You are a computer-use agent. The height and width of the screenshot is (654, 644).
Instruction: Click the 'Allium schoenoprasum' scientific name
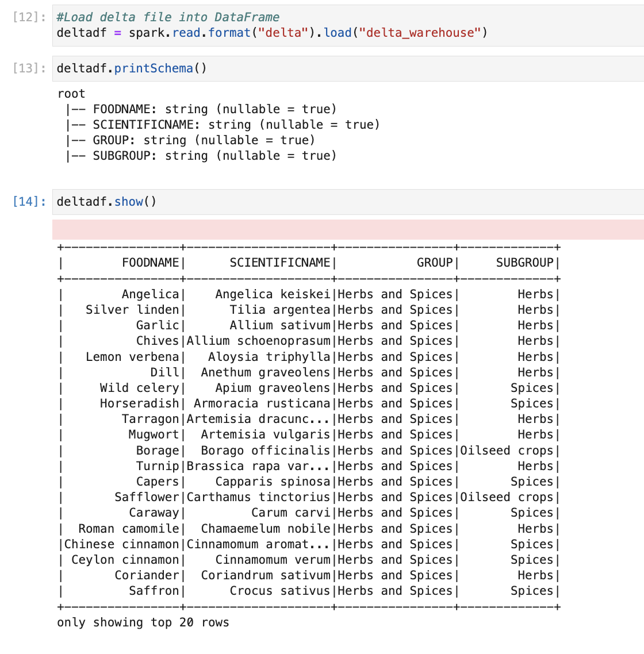point(258,341)
